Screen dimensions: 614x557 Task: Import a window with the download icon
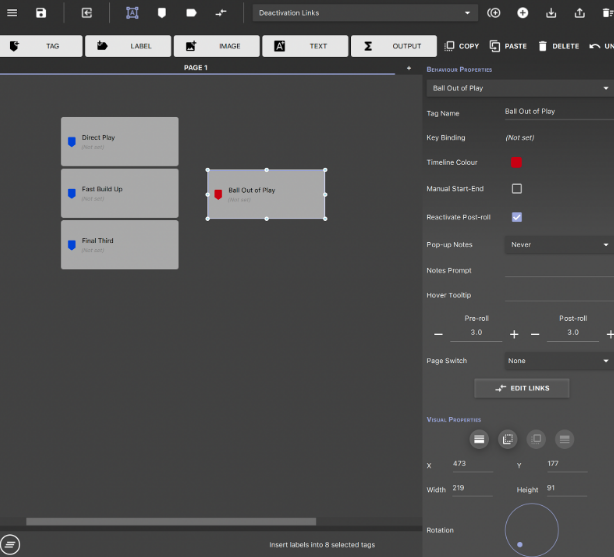point(551,13)
